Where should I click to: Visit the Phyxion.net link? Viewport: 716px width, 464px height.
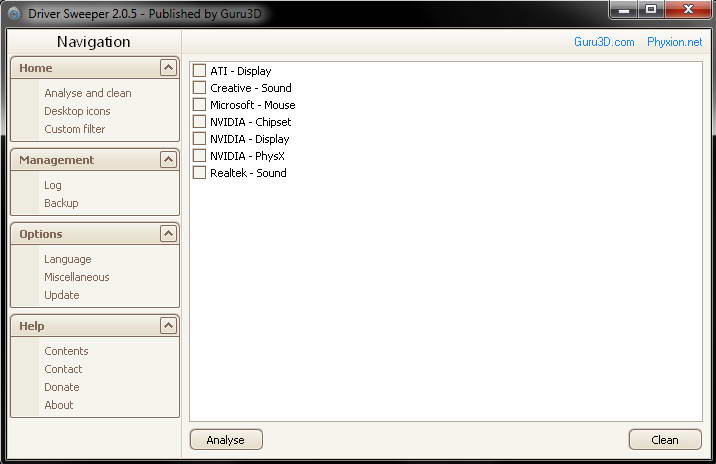click(x=674, y=42)
